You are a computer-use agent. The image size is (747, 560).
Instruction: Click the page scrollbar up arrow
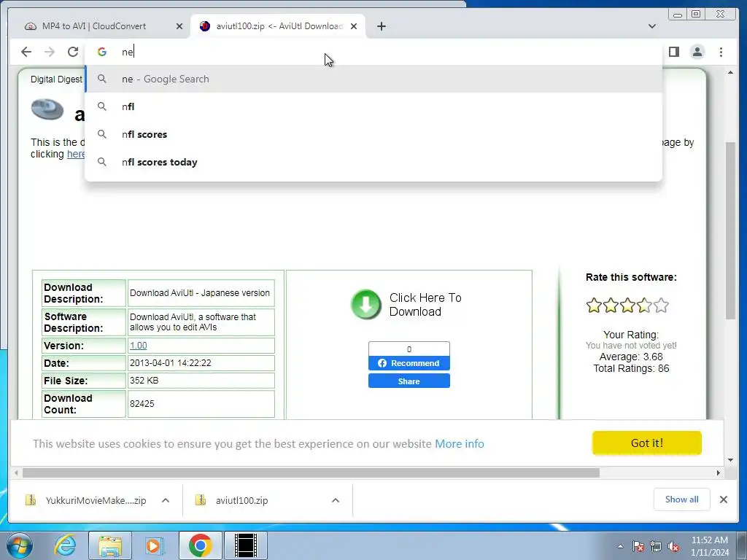(730, 73)
